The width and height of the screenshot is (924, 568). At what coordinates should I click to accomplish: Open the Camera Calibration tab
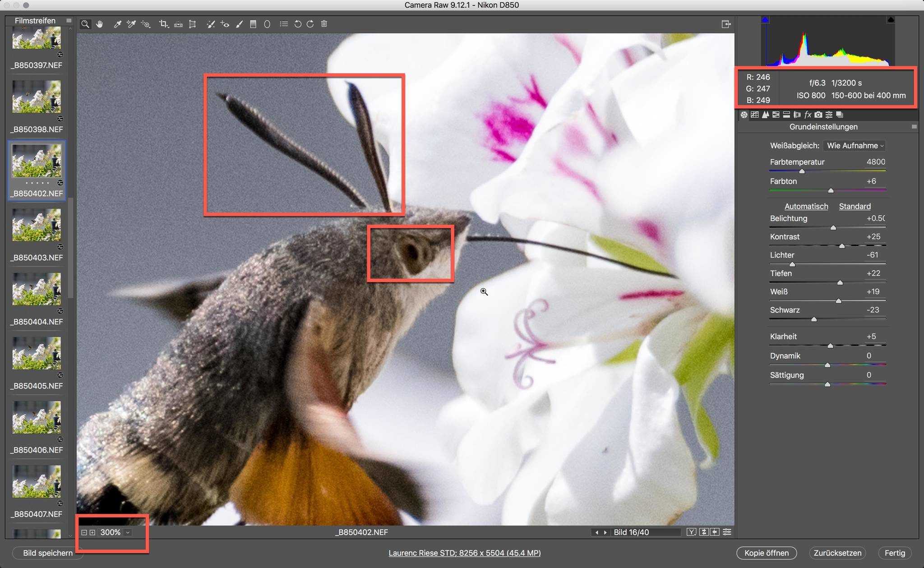(818, 115)
